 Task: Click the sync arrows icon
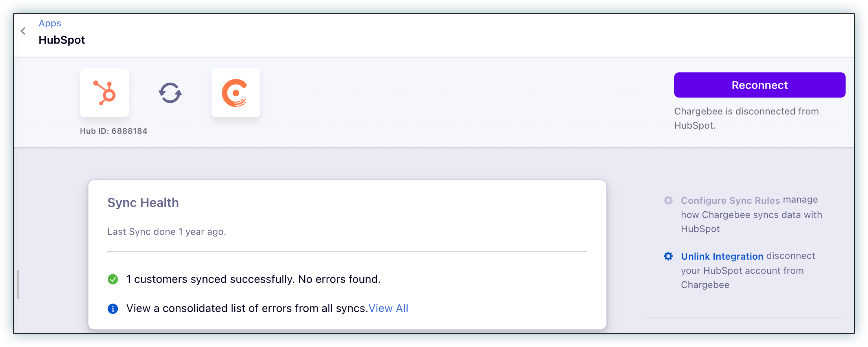[170, 93]
